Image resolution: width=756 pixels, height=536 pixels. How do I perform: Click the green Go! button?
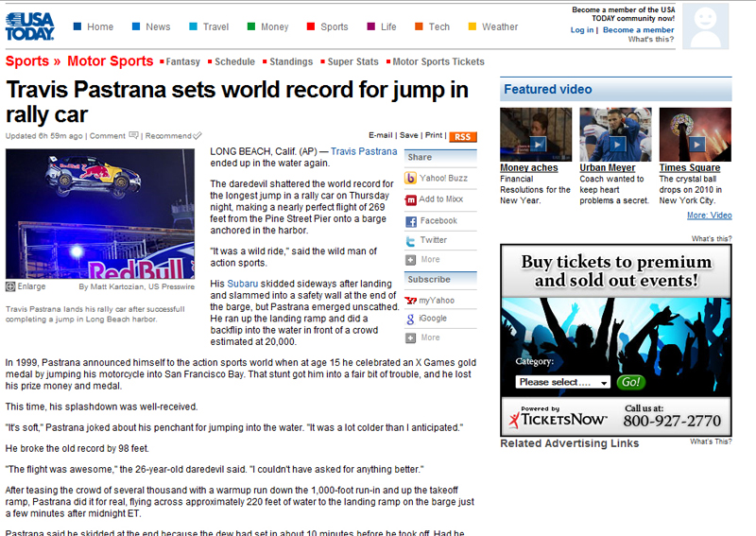pyautogui.click(x=630, y=382)
